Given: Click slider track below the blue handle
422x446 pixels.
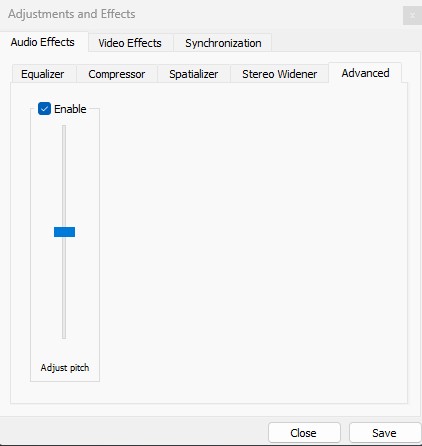Looking at the screenshot, I should point(64,288).
